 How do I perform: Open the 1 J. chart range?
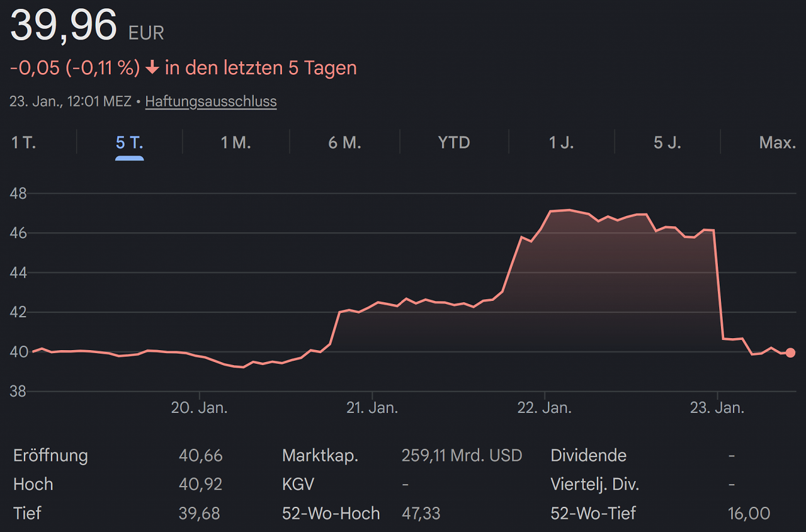click(562, 142)
